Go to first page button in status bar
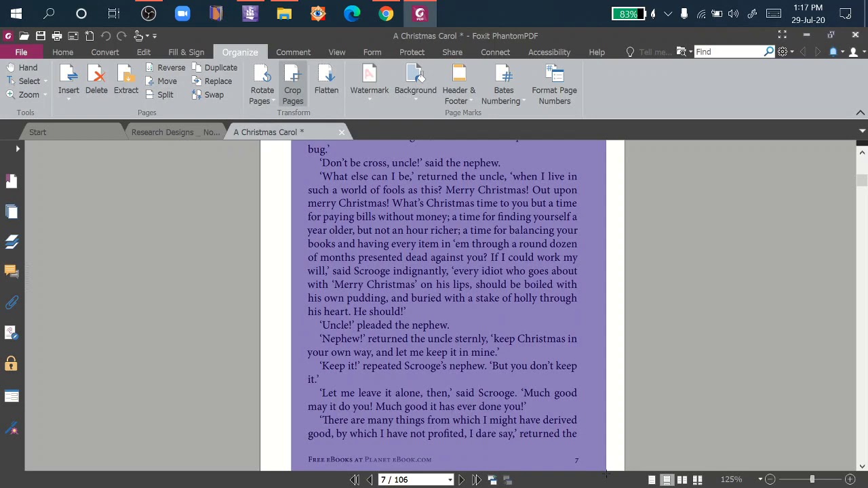868x488 pixels. point(354,480)
